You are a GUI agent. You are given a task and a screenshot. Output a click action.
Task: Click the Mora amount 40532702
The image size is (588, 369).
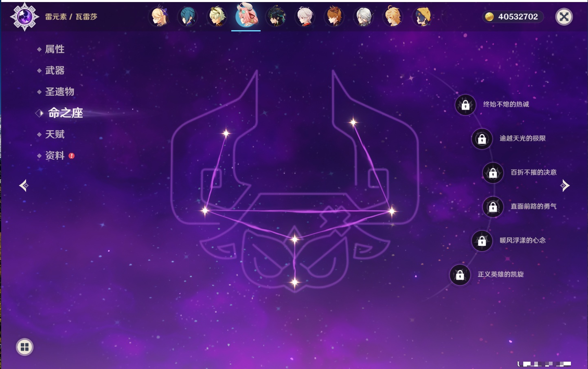518,17
